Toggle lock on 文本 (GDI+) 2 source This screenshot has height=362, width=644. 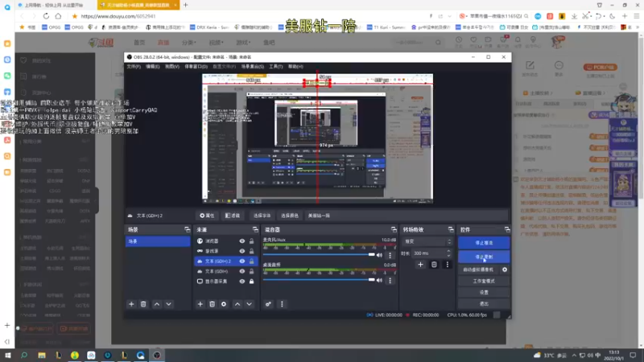[252, 261]
